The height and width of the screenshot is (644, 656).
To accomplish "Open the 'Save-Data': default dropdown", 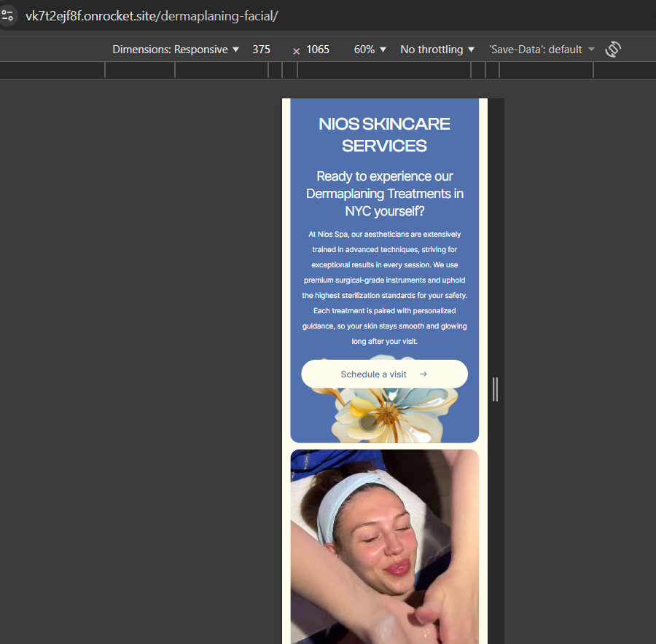I will (x=542, y=50).
